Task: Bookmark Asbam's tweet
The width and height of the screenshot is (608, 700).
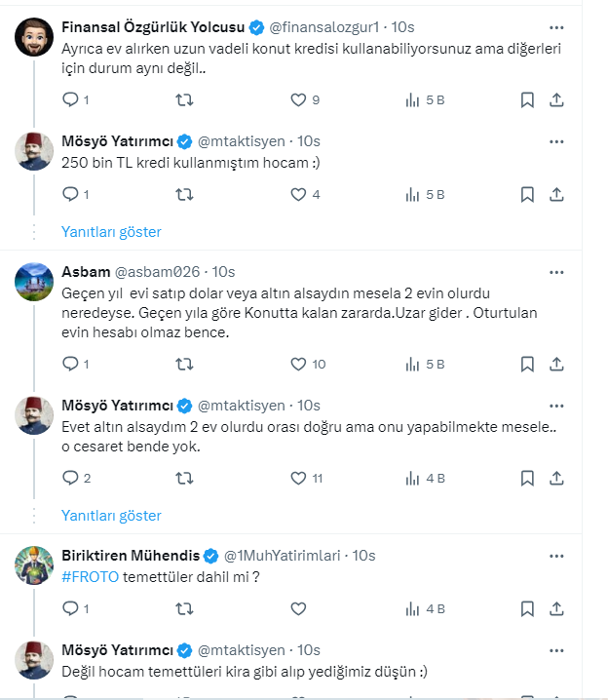Action: click(x=526, y=364)
